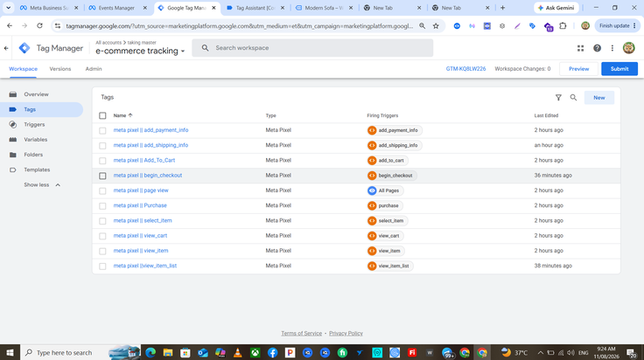Check the view_item tag checkbox
The height and width of the screenshot is (360, 644).
pyautogui.click(x=102, y=251)
